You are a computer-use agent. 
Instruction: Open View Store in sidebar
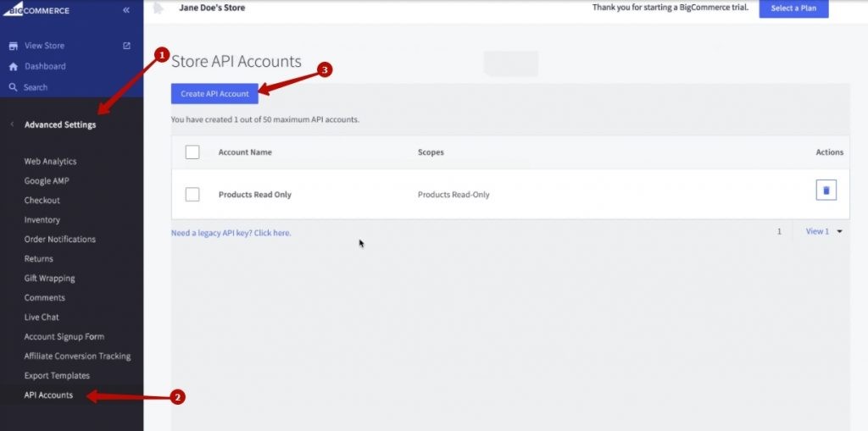(x=44, y=46)
